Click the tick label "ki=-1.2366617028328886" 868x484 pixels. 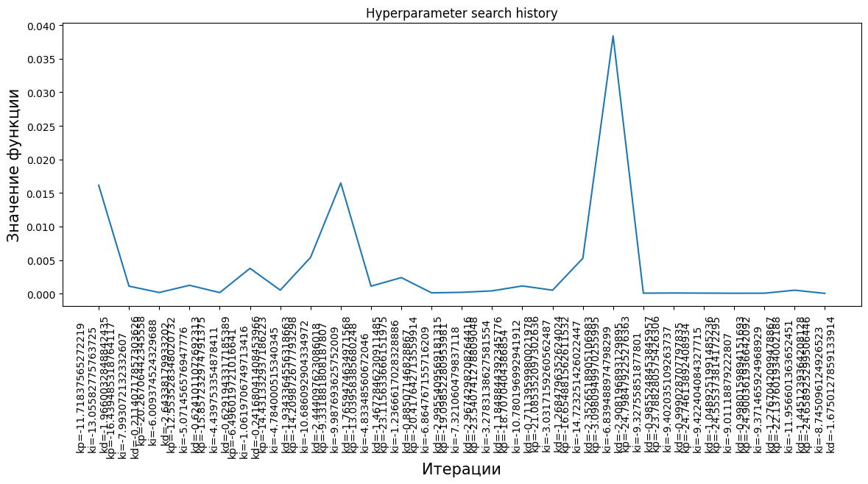click(395, 388)
